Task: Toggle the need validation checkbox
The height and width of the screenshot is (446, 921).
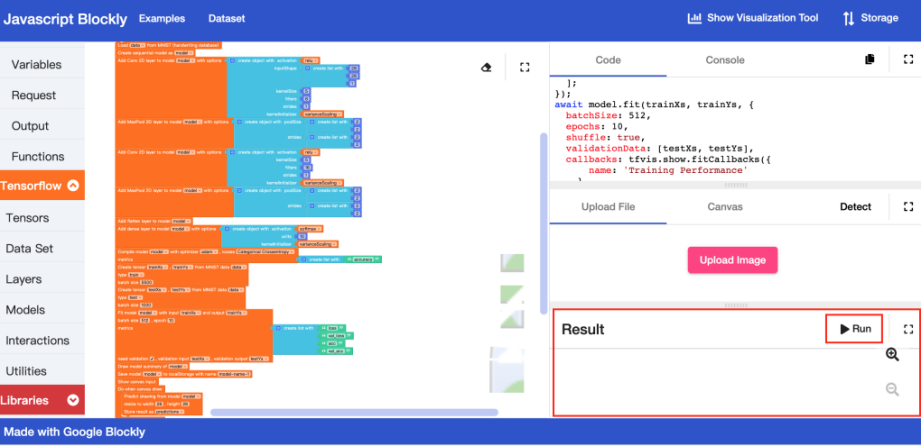Action: tap(152, 359)
